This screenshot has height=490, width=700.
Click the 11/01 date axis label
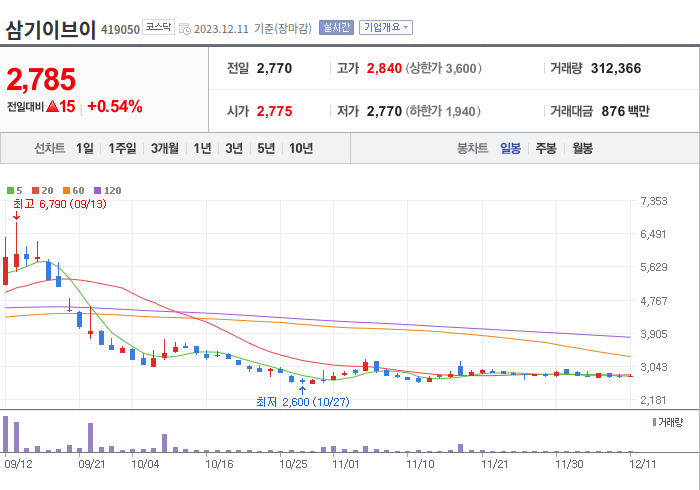pos(346,464)
